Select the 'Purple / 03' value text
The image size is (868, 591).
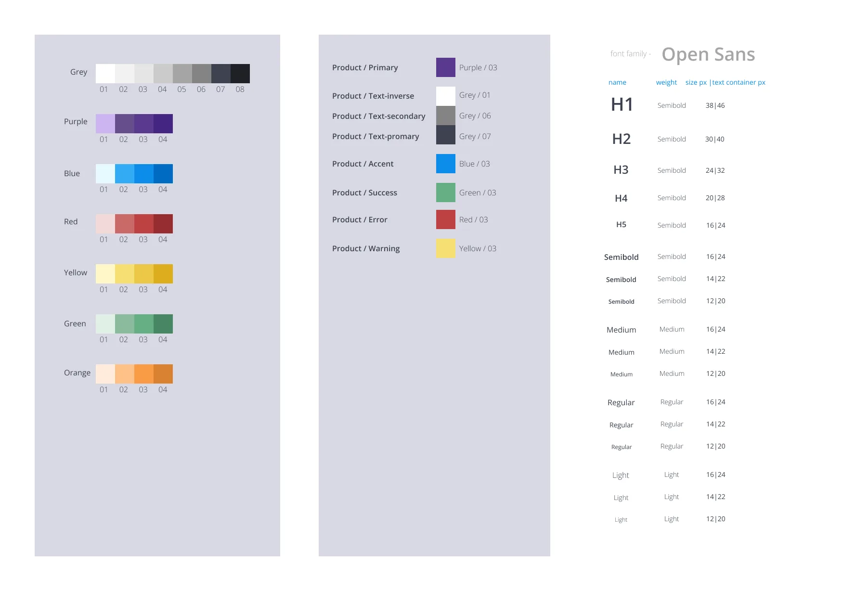tap(478, 67)
